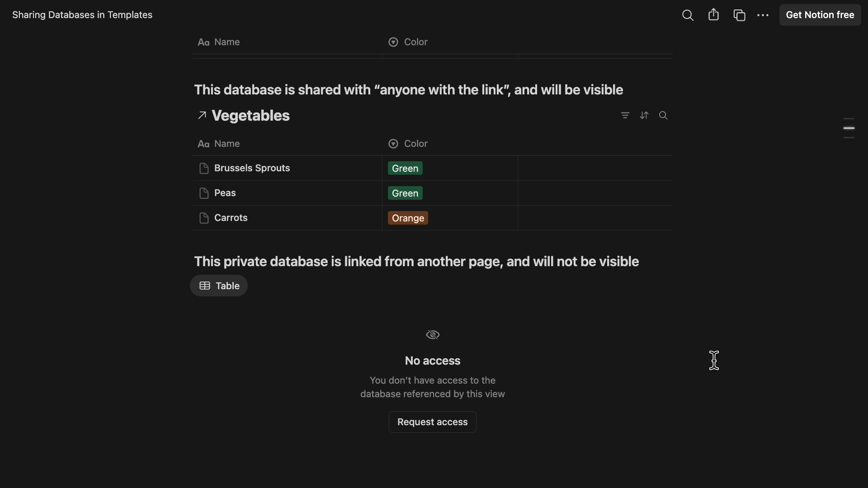The width and height of the screenshot is (868, 488).
Task: Open the more options ellipsis menu
Action: [x=763, y=15]
